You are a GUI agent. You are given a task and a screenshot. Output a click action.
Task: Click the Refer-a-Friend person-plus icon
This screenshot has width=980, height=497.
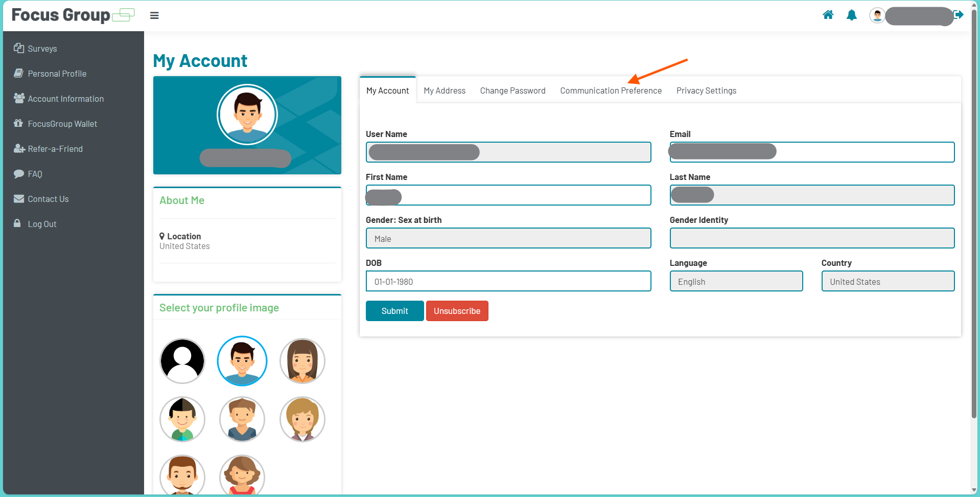(19, 148)
